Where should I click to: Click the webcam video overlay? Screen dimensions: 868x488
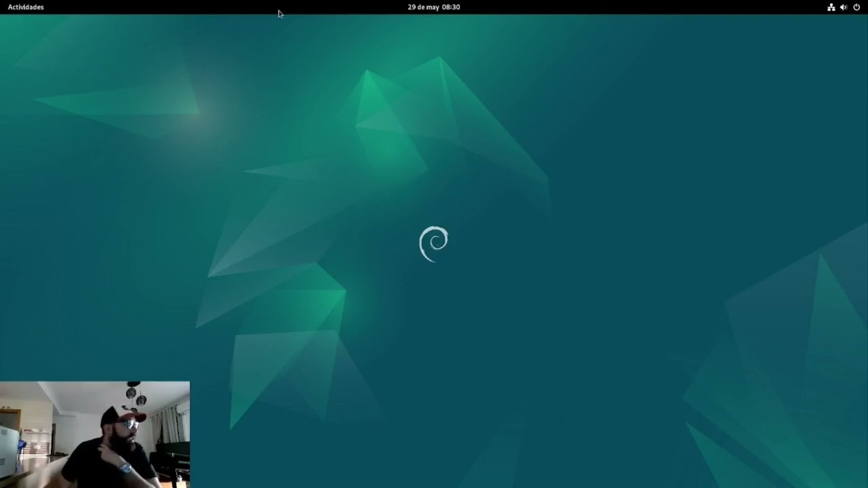95,434
